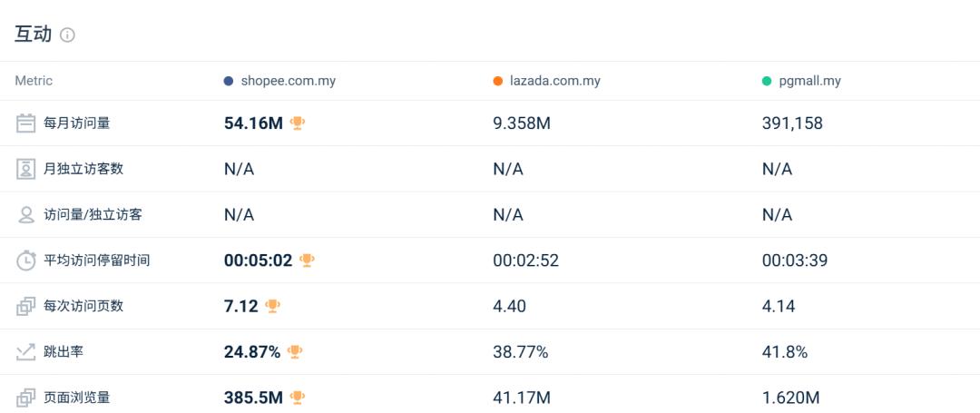980x413 pixels.
Task: Click lazada's pages per visit 4.40
Action: [509, 306]
